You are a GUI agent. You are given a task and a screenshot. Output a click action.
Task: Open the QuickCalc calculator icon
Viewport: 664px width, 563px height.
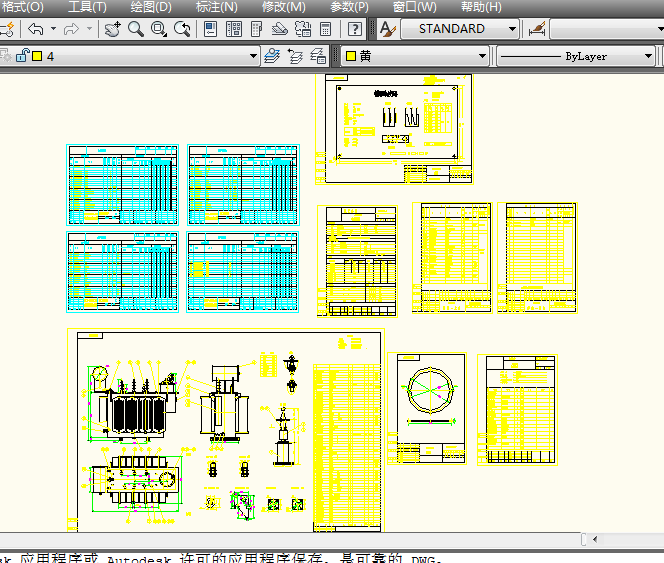click(x=325, y=29)
